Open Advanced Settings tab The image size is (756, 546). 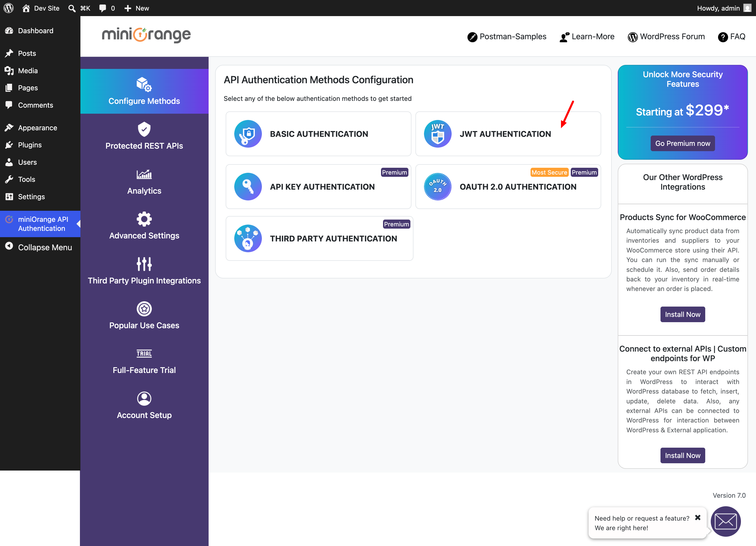[144, 226]
